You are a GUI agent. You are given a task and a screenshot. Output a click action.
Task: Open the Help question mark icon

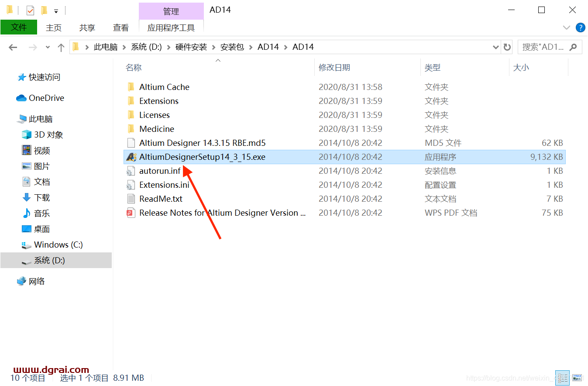581,28
